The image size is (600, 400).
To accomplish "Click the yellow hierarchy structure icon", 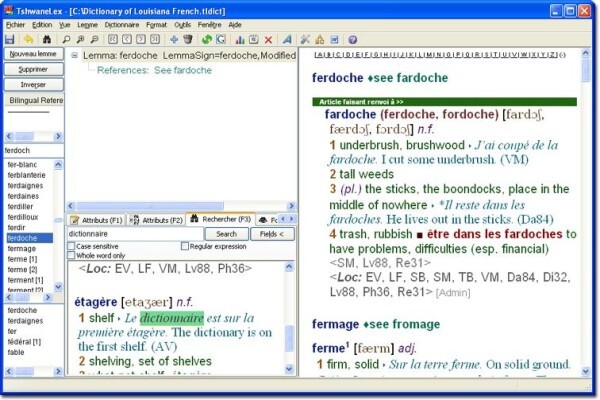I will 320,39.
